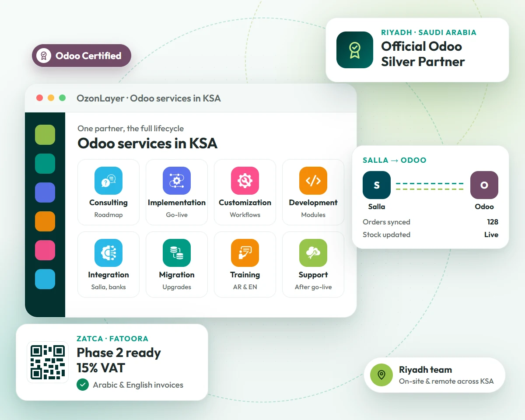Open the Development Modules card label
This screenshot has width=525, height=420.
point(313,215)
